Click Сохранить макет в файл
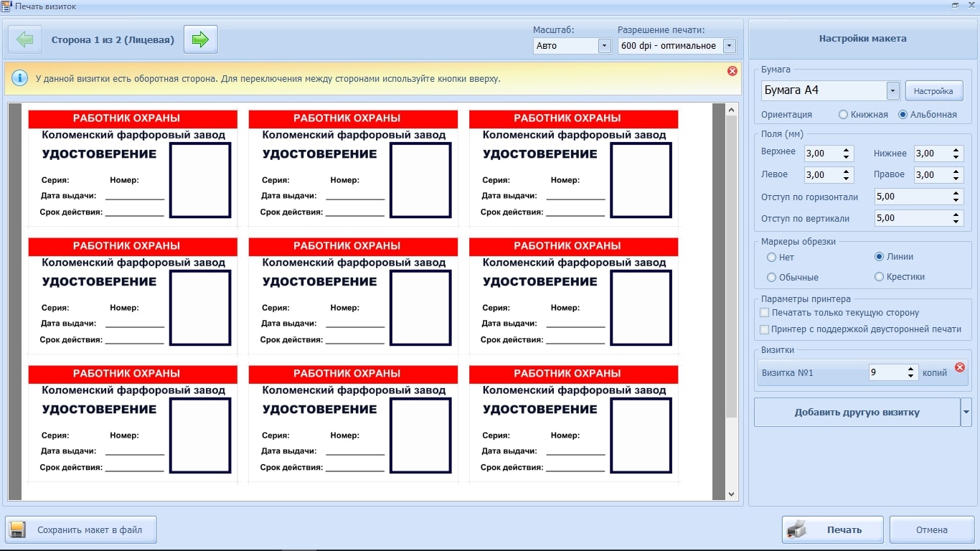 (x=81, y=530)
